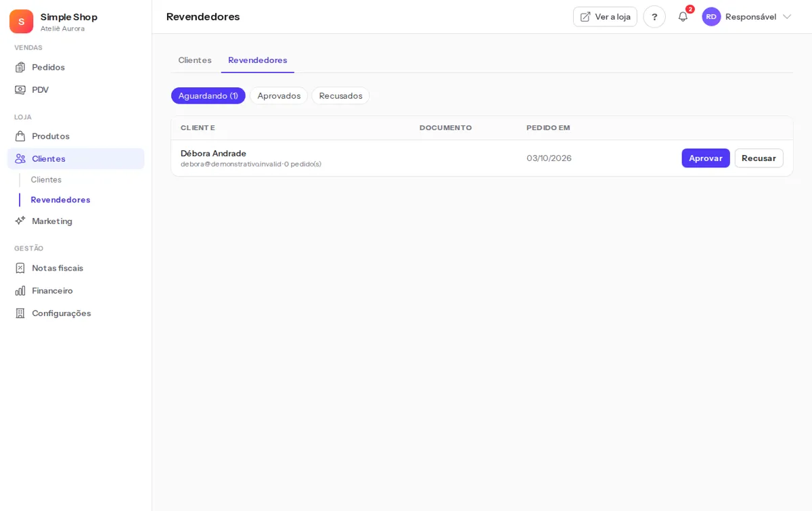Screen dimensions: 812x511
Task: Click the Financeiro chart icon
Action: (20, 290)
